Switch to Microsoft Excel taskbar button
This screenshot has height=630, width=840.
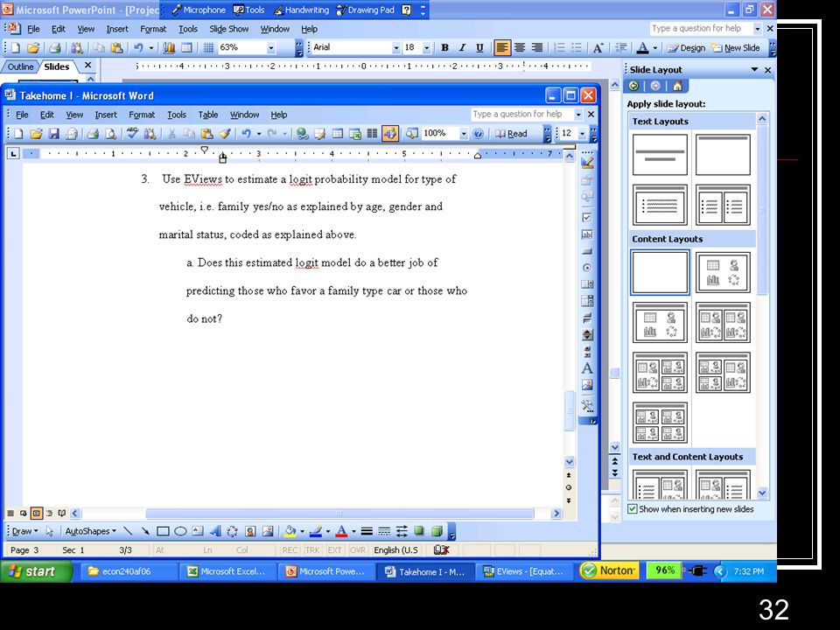pyautogui.click(x=227, y=571)
